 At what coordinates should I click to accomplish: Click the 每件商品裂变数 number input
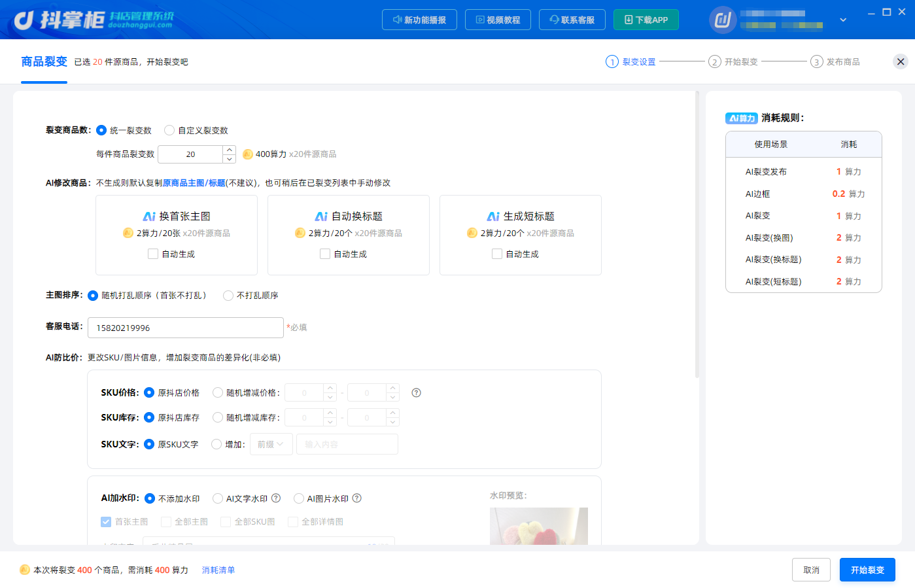pos(191,154)
